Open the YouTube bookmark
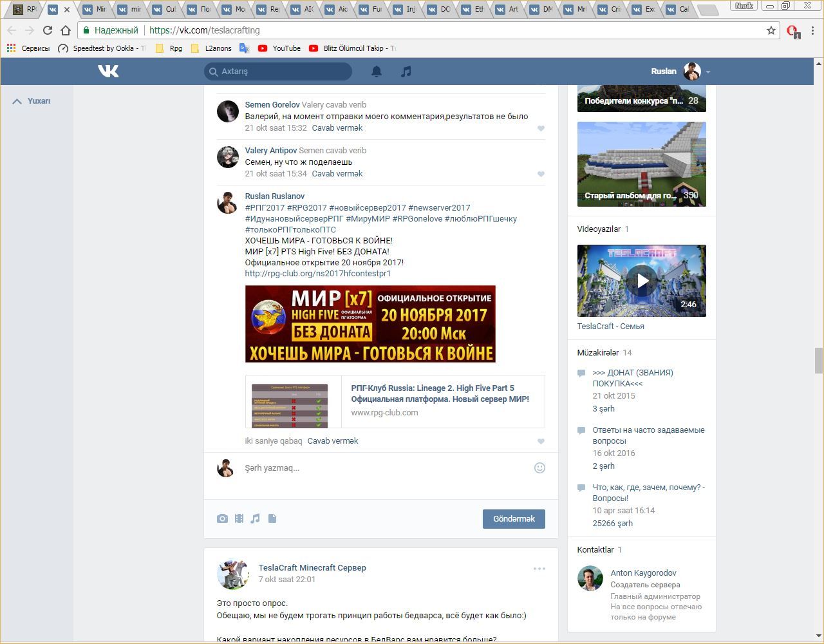The image size is (824, 644). (279, 48)
